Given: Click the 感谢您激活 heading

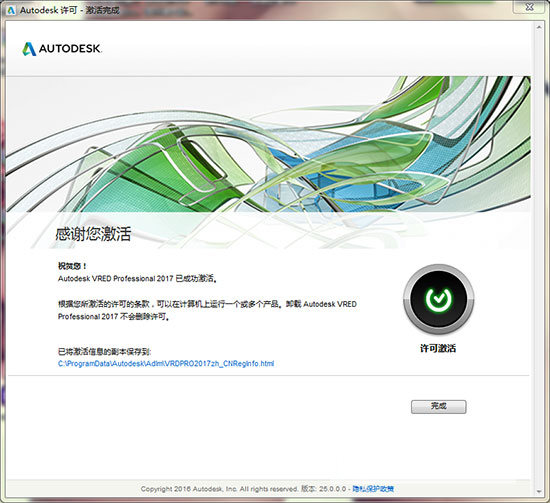Looking at the screenshot, I should click(93, 234).
